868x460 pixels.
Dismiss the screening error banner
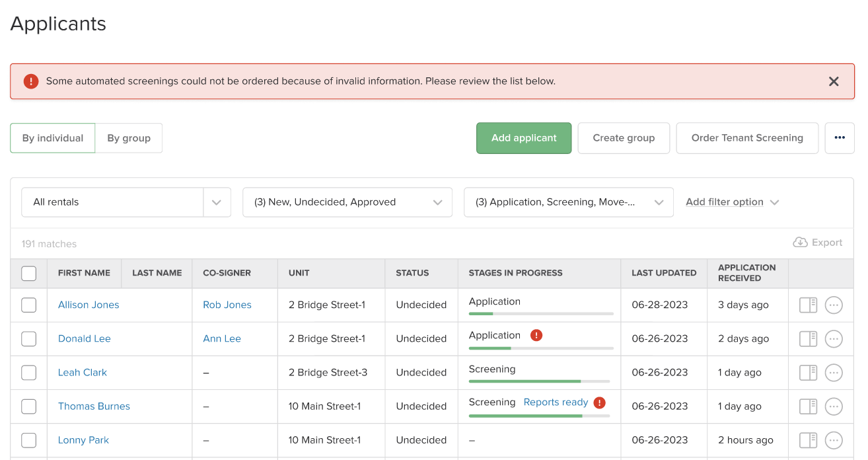tap(834, 81)
